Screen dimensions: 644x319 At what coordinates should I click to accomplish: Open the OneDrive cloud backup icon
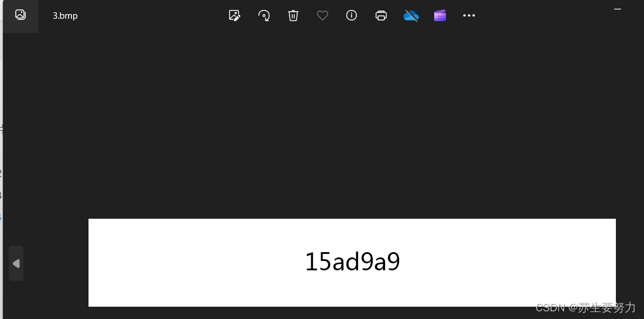[x=411, y=16]
